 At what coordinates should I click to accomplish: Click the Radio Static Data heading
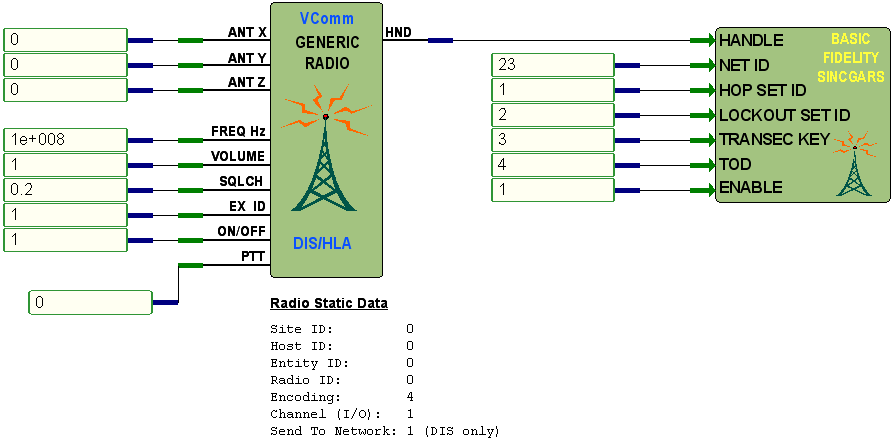pyautogui.click(x=329, y=303)
